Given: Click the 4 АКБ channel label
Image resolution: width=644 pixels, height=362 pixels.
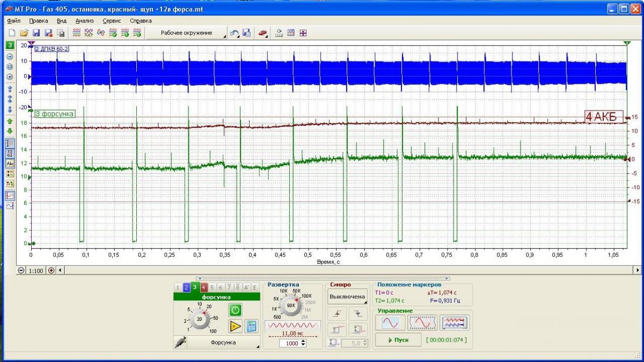Looking at the screenshot, I should (x=604, y=117).
